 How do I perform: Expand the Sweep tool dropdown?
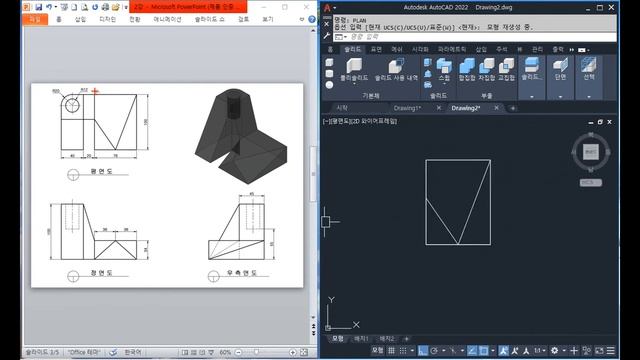(x=444, y=84)
